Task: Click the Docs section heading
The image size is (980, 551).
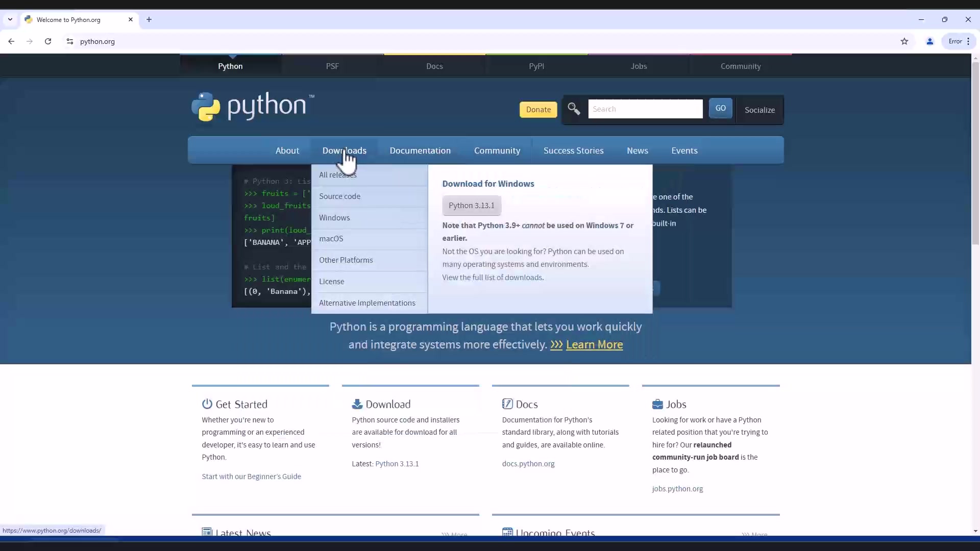Action: pyautogui.click(x=527, y=404)
